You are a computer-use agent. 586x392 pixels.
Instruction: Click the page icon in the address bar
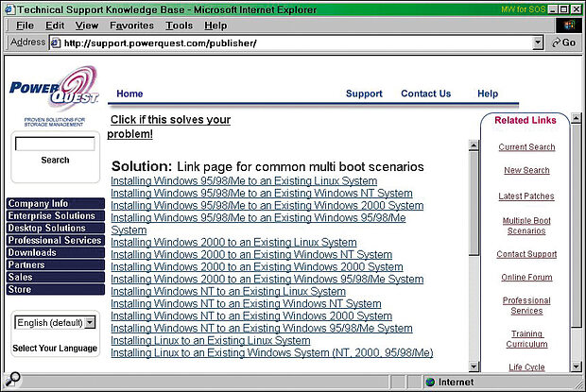[56, 43]
